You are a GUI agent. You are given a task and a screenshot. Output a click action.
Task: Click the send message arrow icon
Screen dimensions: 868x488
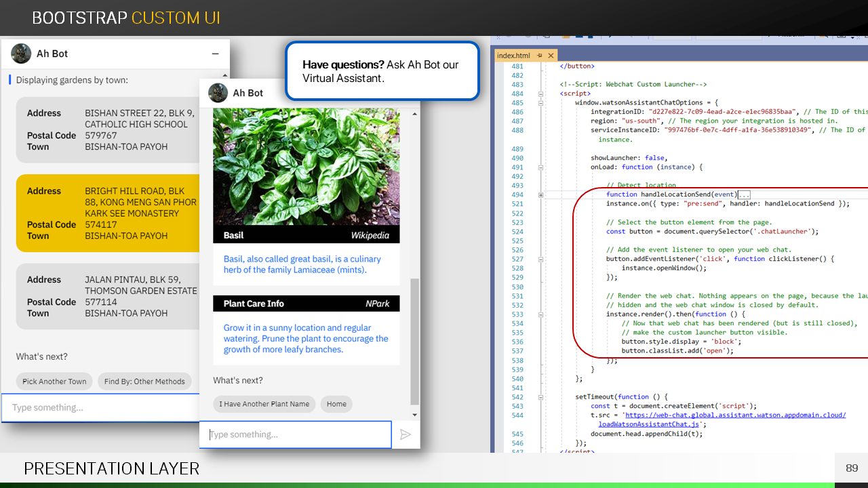coord(406,434)
